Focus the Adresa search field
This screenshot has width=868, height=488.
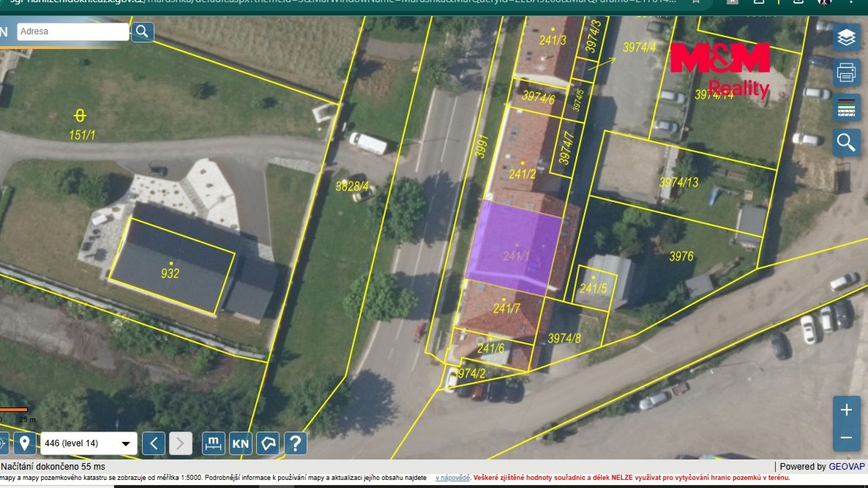click(72, 31)
